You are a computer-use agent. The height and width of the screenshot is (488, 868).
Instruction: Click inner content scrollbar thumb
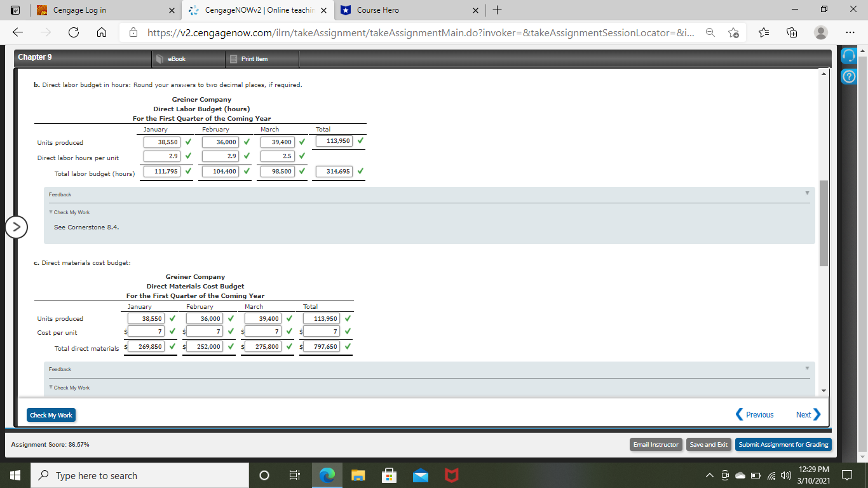point(824,223)
